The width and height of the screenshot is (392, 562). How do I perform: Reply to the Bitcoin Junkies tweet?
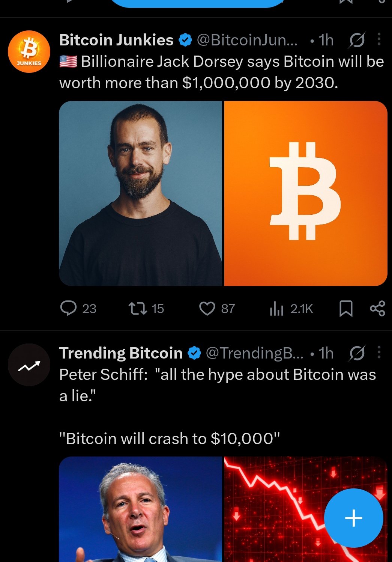point(68,308)
